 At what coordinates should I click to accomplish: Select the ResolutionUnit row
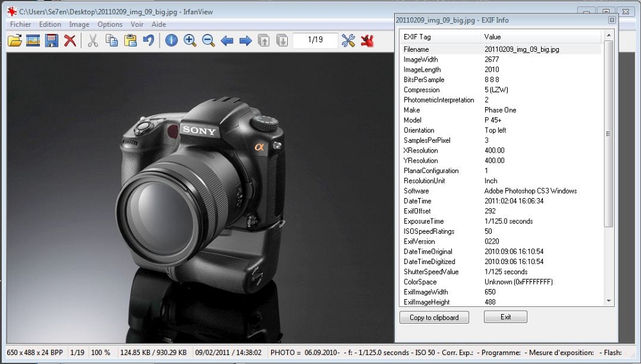501,181
